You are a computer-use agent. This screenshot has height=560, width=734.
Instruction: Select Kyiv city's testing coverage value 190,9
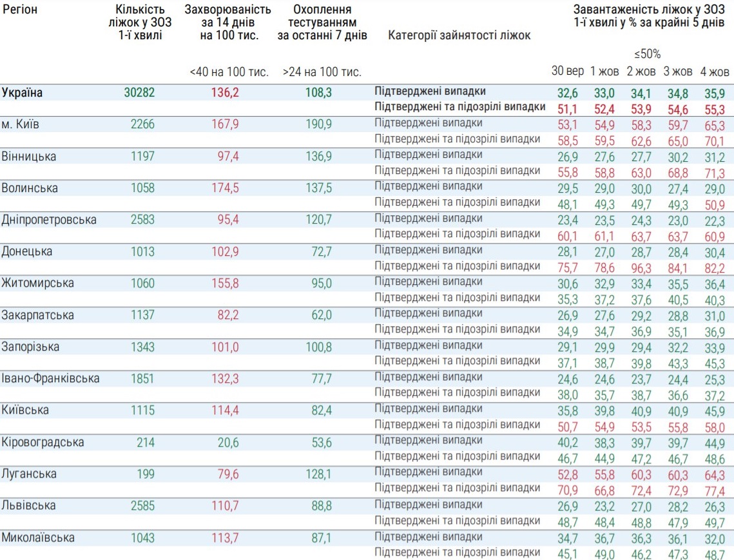pos(318,124)
